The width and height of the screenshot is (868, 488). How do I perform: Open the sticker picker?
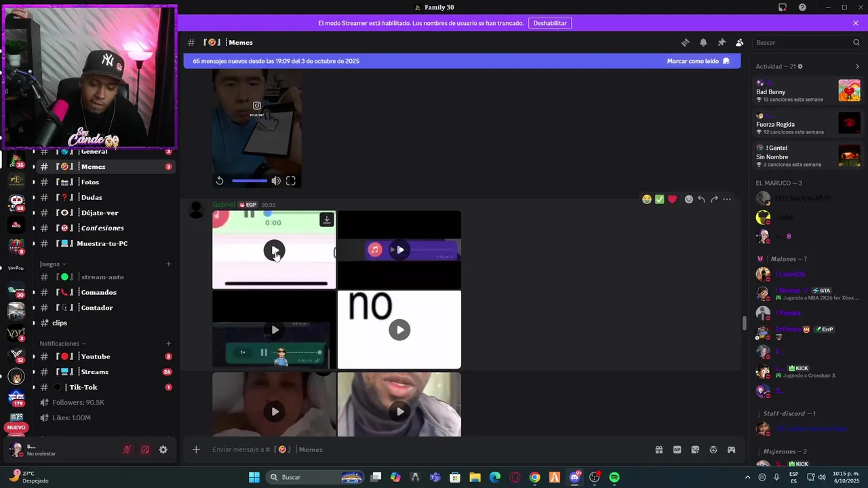coord(695,449)
